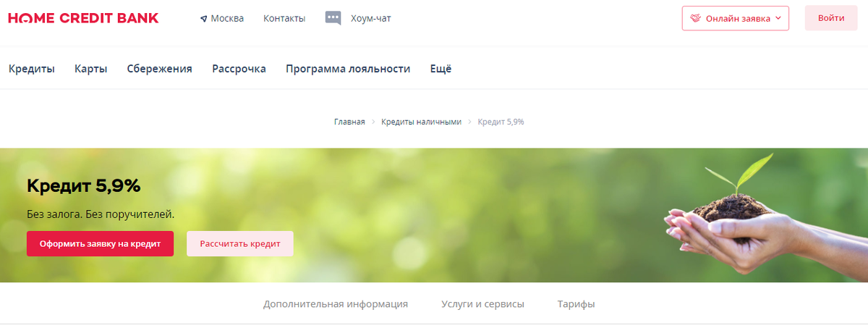Click the Кредит 5,9% breadcrumb text

(501, 122)
